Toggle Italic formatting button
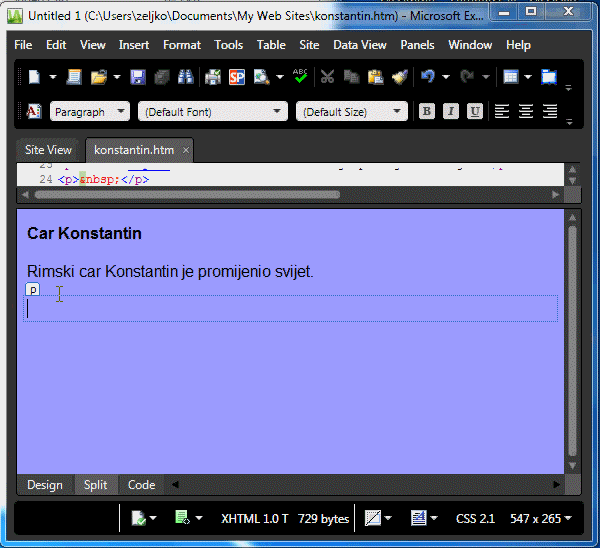This screenshot has height=548, width=600. point(451,111)
